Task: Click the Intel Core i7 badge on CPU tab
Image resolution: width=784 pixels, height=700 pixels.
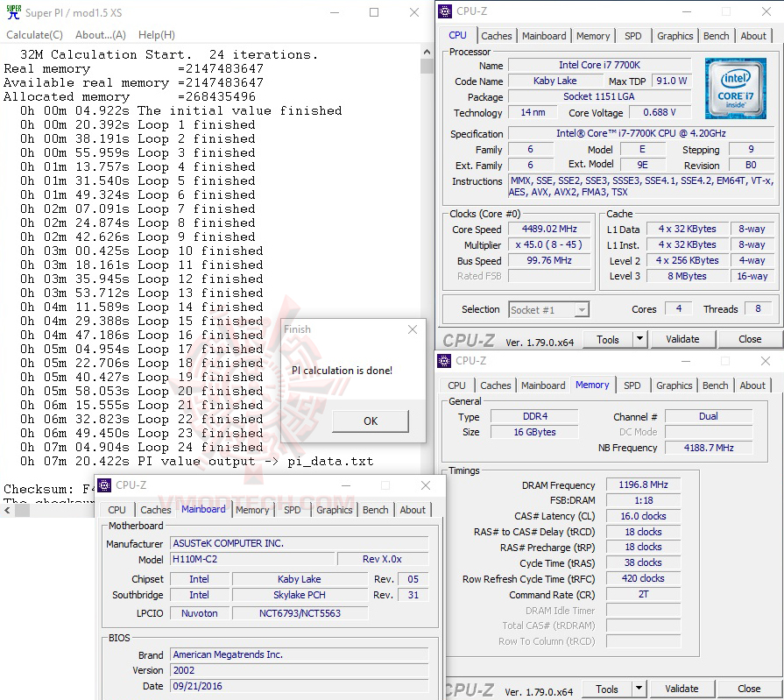Action: pyautogui.click(x=736, y=88)
